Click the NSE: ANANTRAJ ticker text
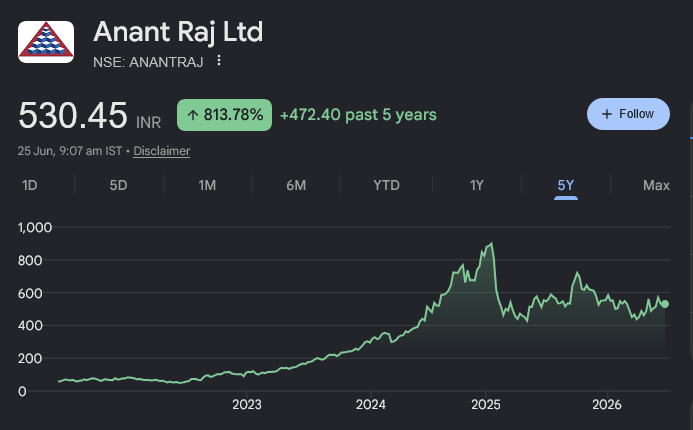 (x=148, y=62)
